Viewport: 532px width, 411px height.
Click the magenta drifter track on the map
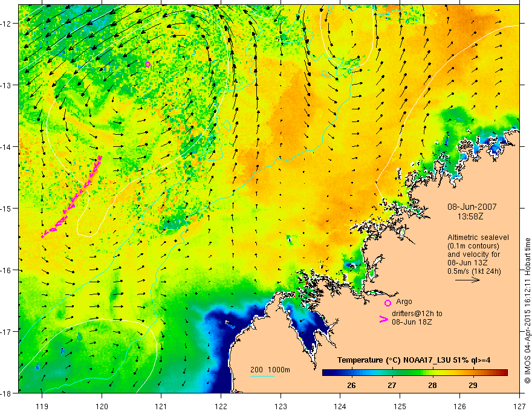(x=71, y=196)
